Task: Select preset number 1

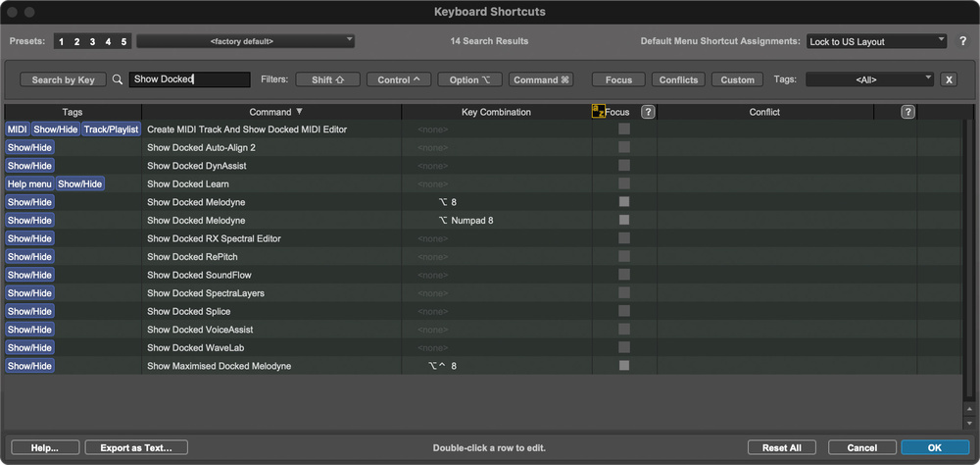Action: pyautogui.click(x=61, y=42)
